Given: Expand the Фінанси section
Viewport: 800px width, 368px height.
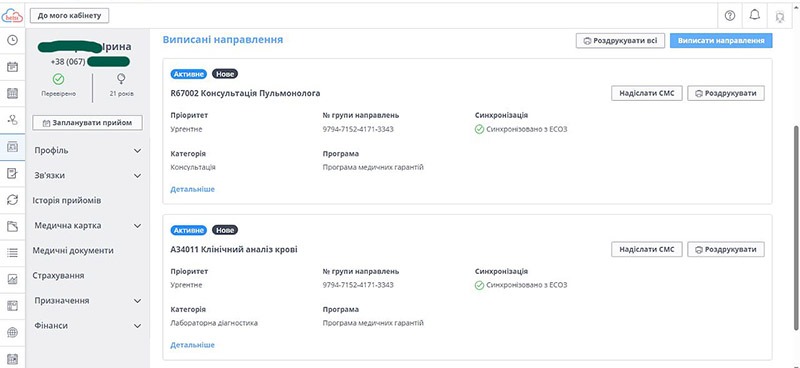Looking at the screenshot, I should (87, 326).
